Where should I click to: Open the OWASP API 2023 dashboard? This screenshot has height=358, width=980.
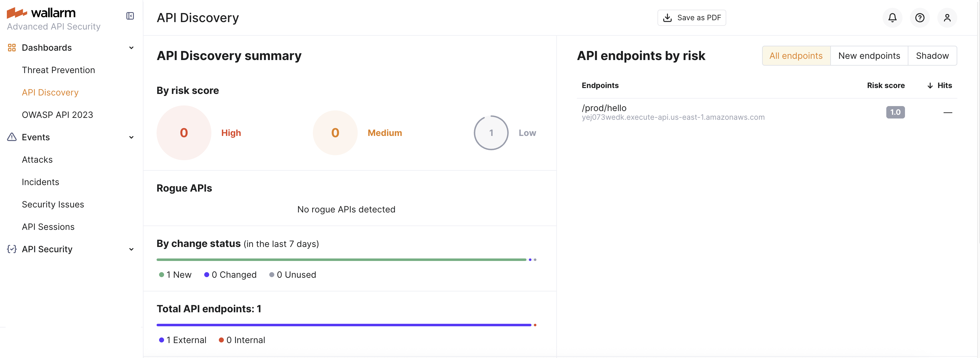click(58, 114)
